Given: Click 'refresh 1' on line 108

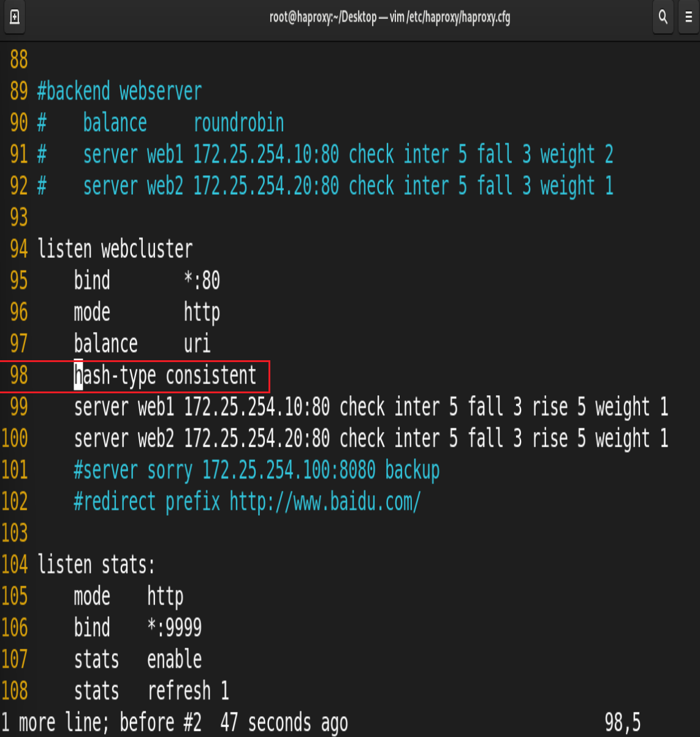Looking at the screenshot, I should (x=188, y=691).
